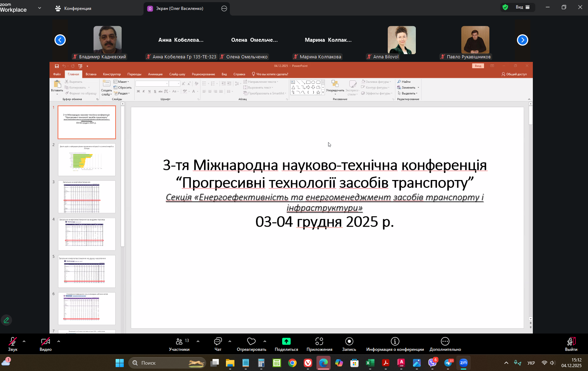Open the Zoom Workplace dropdown chevron
Screen dimensions: 588x371
[x=40, y=8]
